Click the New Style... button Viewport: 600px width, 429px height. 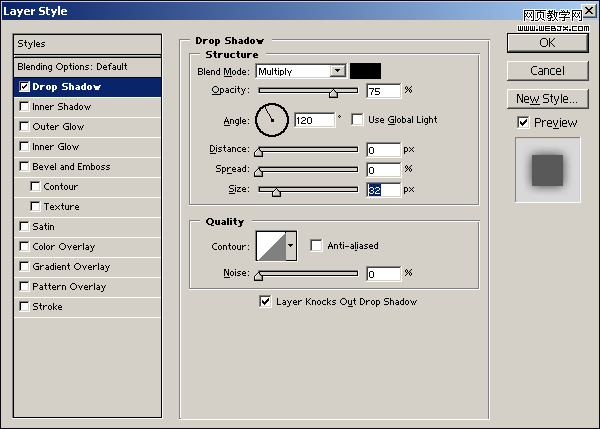click(x=548, y=99)
